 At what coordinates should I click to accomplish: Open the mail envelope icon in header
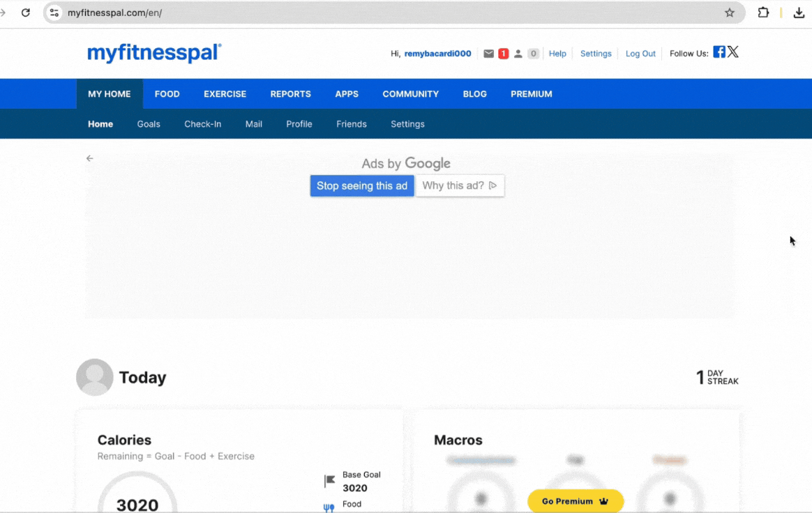[488, 53]
